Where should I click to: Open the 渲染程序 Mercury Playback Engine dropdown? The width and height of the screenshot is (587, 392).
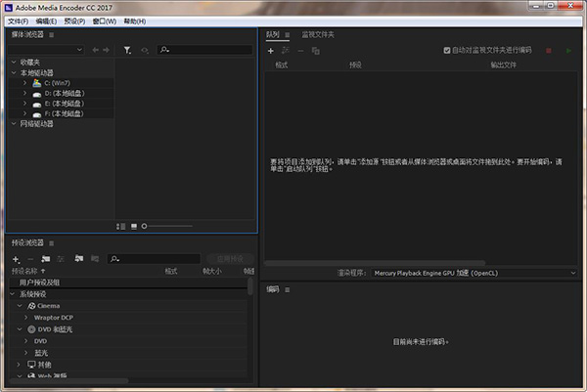[x=474, y=273]
